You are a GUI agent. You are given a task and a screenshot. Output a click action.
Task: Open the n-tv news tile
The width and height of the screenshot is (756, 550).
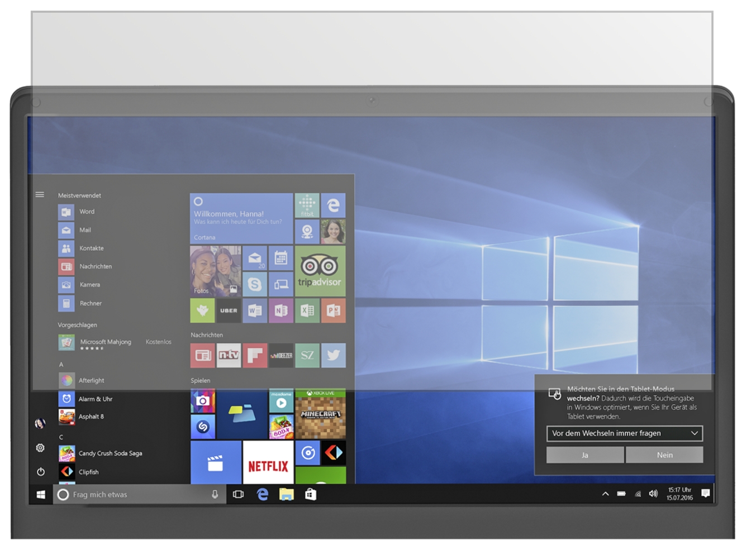click(229, 355)
